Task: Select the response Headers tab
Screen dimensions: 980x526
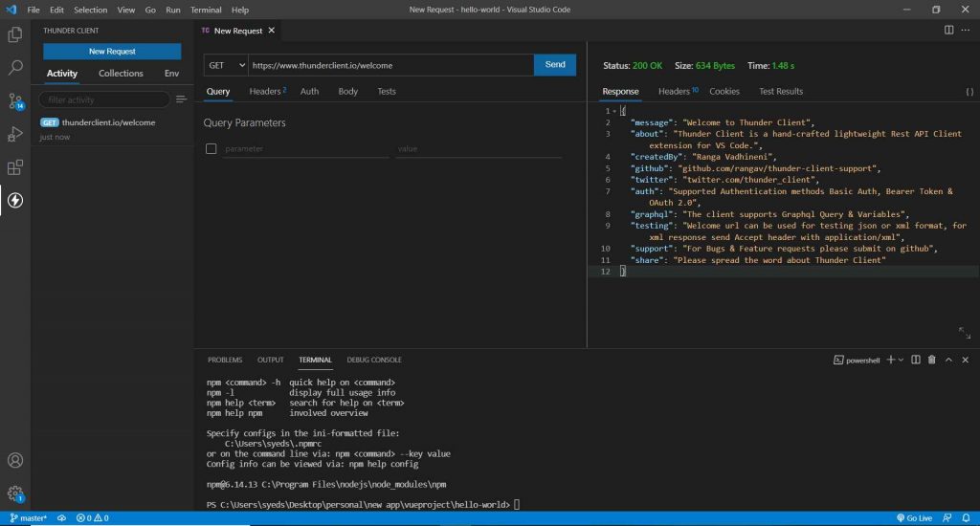Action: tap(678, 91)
